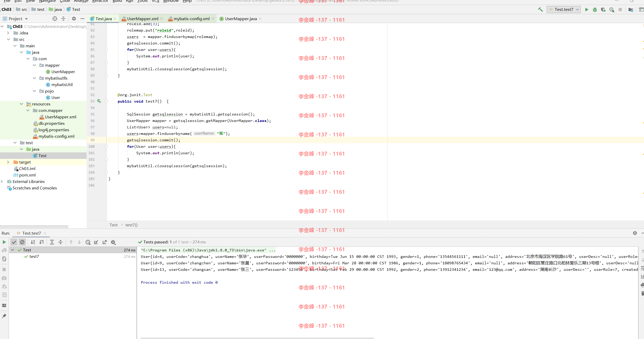644x339 pixels.
Task: Click Test in editor breadcrumb
Action: pos(113,225)
